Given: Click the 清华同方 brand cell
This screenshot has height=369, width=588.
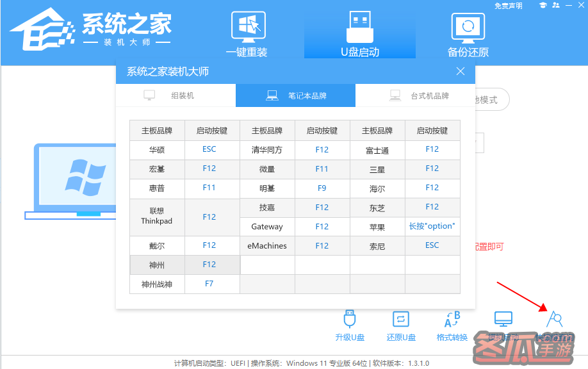Looking at the screenshot, I should coord(267,150).
